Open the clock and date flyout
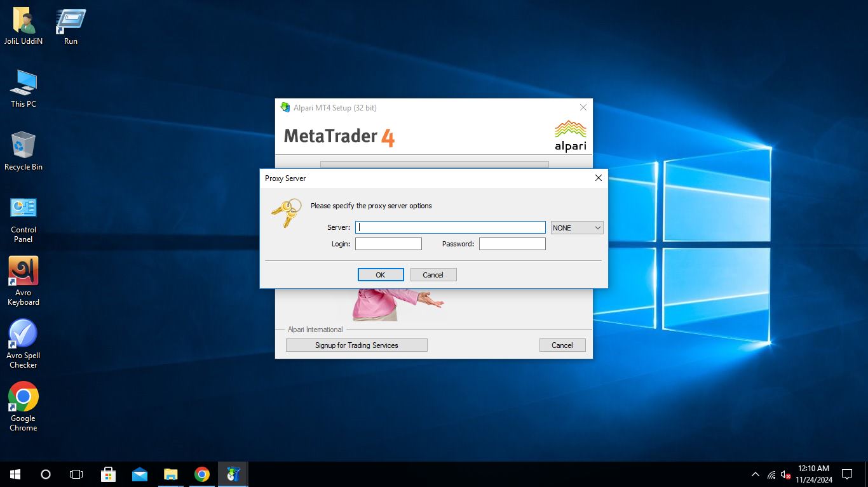 (813, 474)
